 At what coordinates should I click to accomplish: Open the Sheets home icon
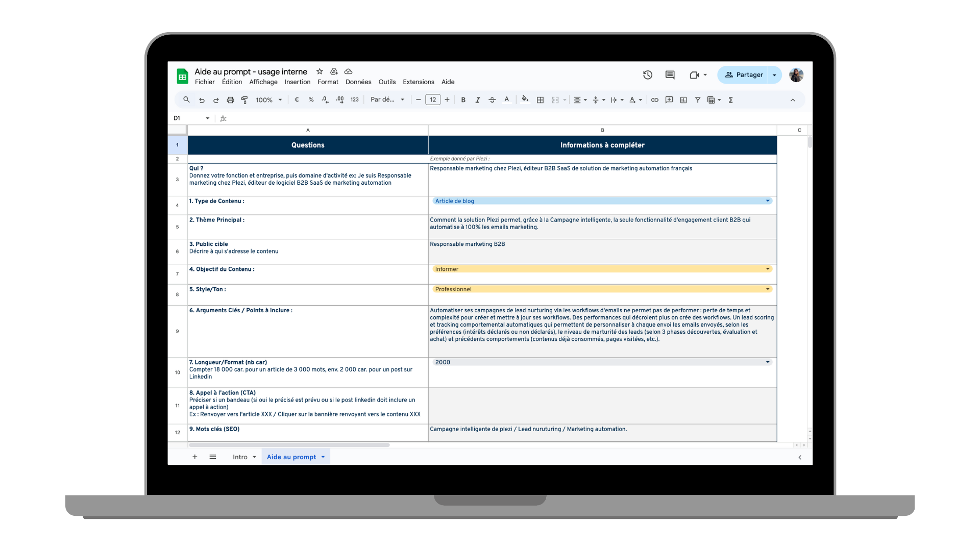point(182,76)
